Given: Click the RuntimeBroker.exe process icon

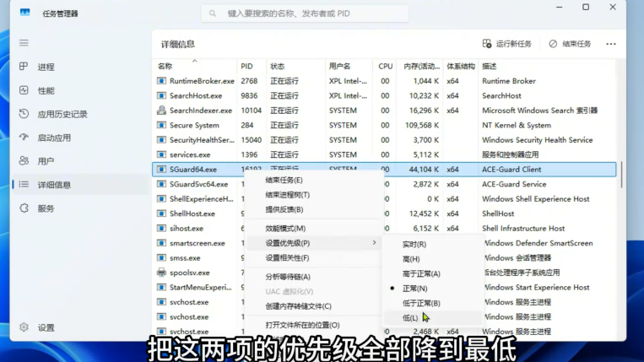Looking at the screenshot, I should click(161, 81).
